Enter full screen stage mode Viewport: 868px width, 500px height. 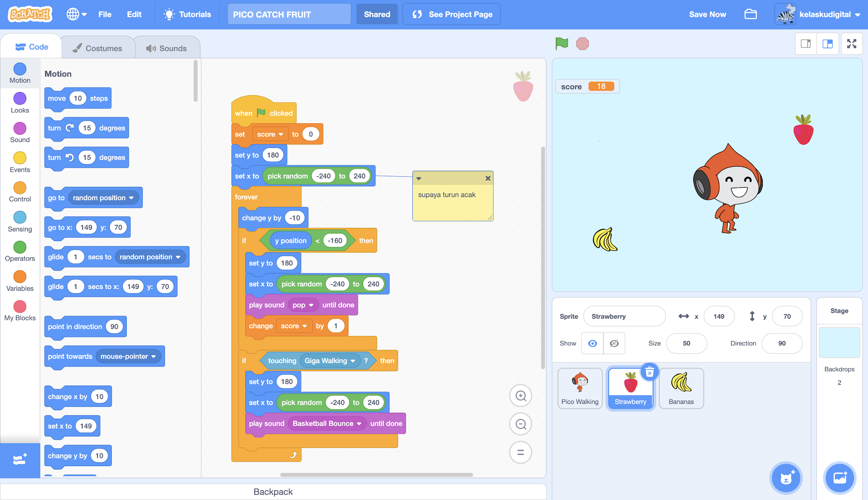[851, 44]
